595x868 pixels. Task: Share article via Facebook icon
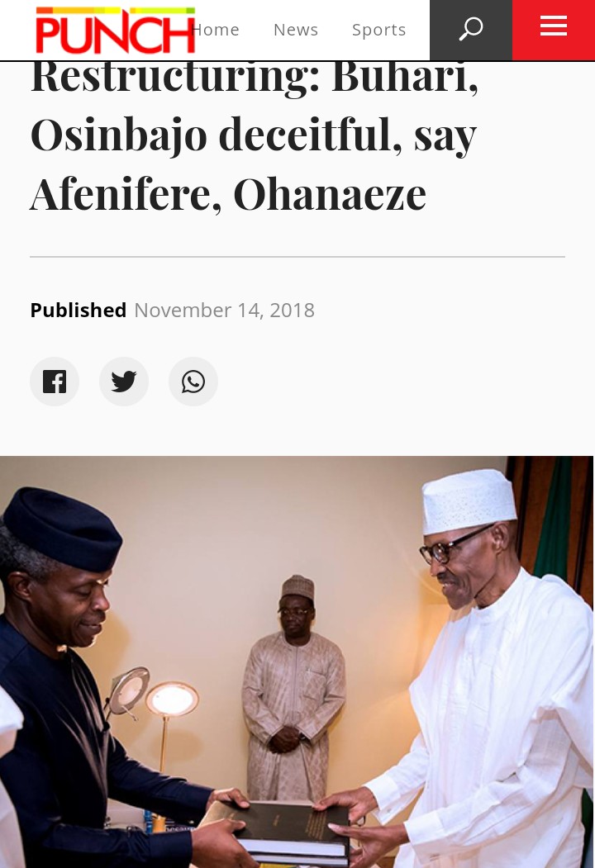(x=55, y=382)
